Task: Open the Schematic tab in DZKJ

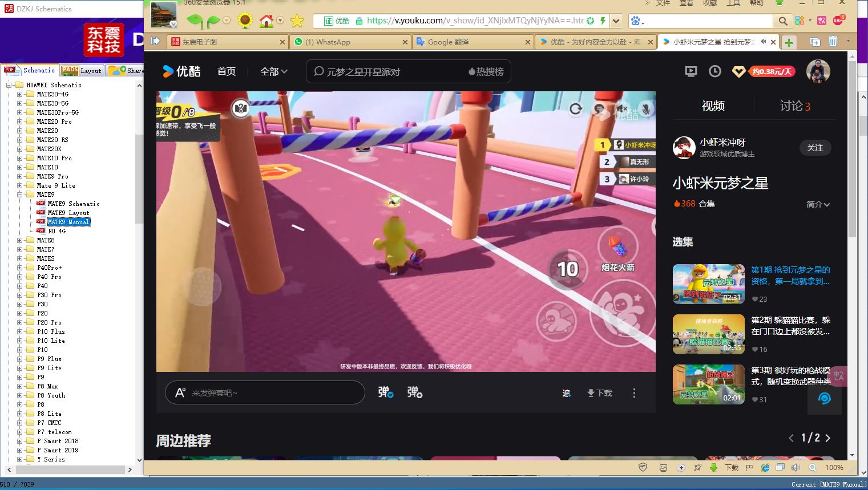Action: click(30, 70)
